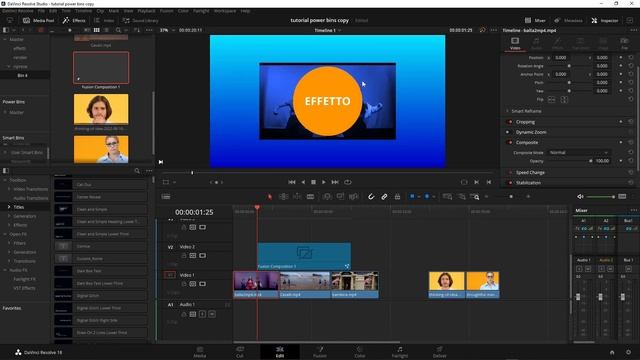Select Fusion Composition 1 thumbnail
640x360 pixels.
point(101,68)
